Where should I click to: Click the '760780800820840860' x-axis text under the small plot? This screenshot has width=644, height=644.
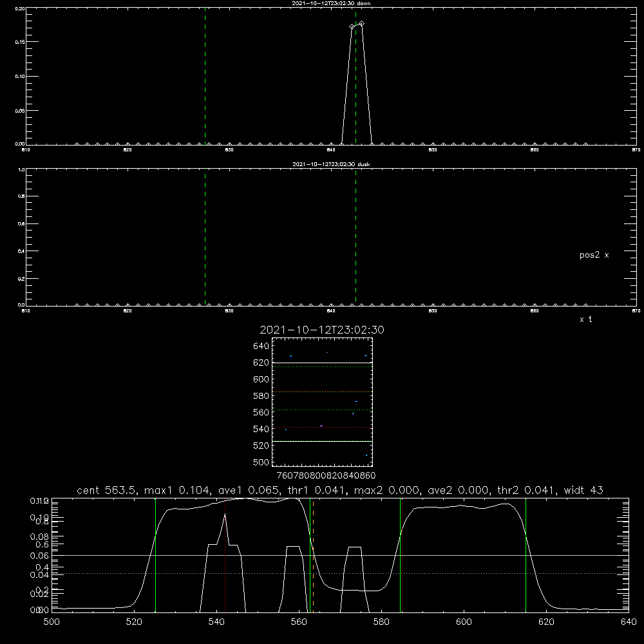[x=326, y=476]
